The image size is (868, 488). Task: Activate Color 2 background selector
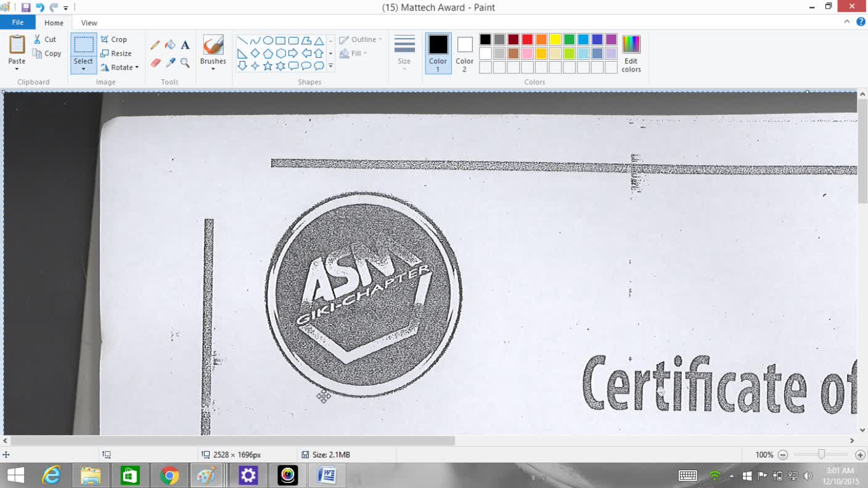click(x=465, y=53)
